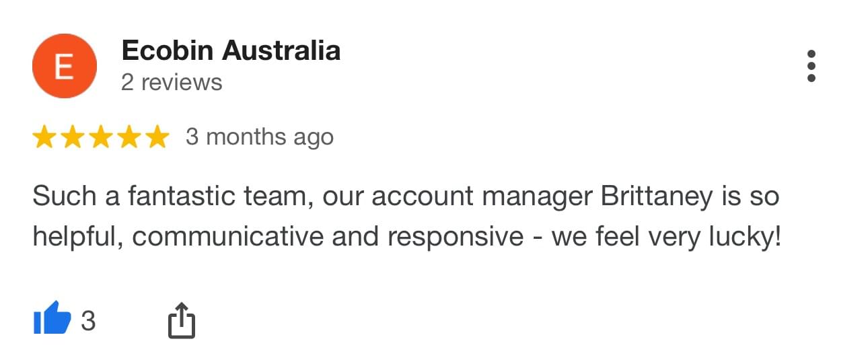
Task: Open the three-dot more options menu
Action: [x=811, y=66]
